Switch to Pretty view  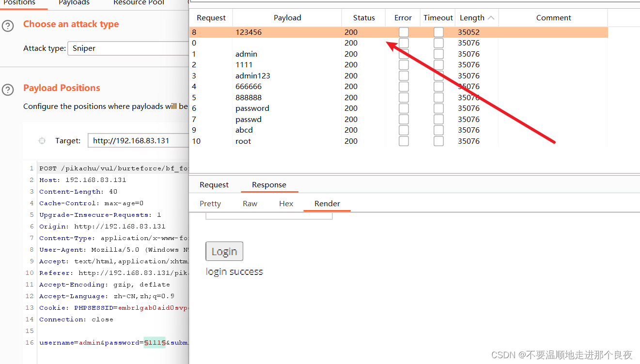tap(210, 204)
